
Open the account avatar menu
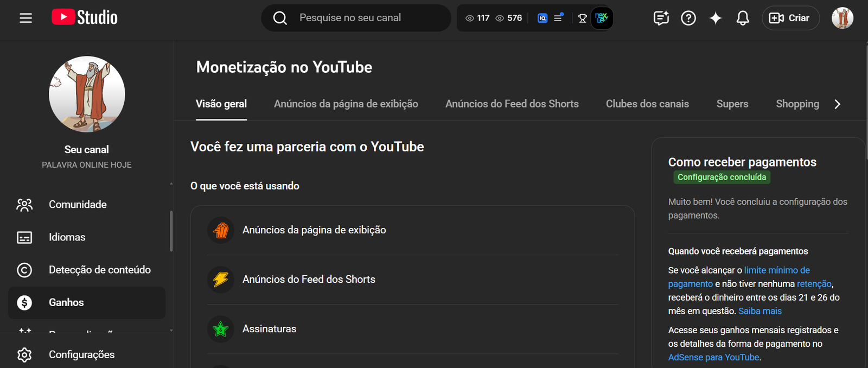[843, 18]
